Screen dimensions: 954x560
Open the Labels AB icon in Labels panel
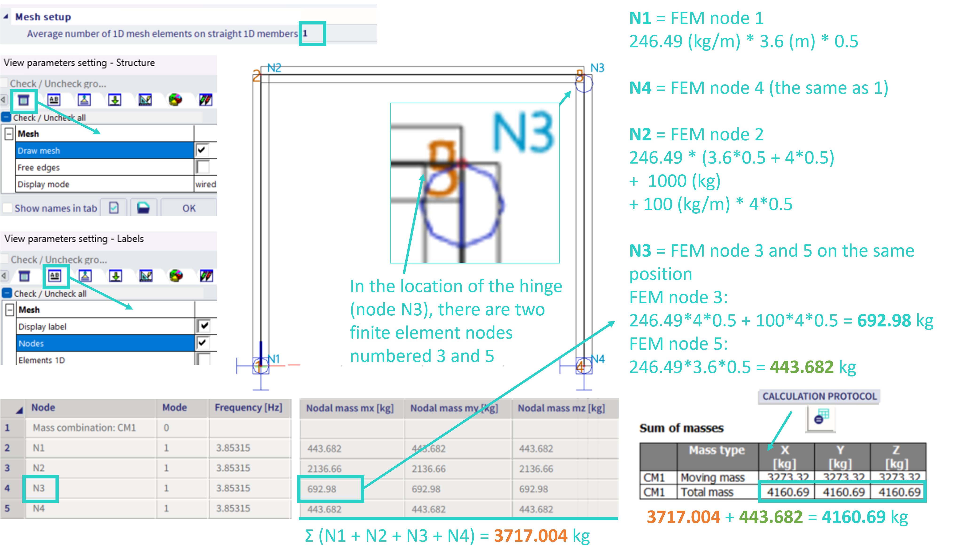(x=55, y=276)
